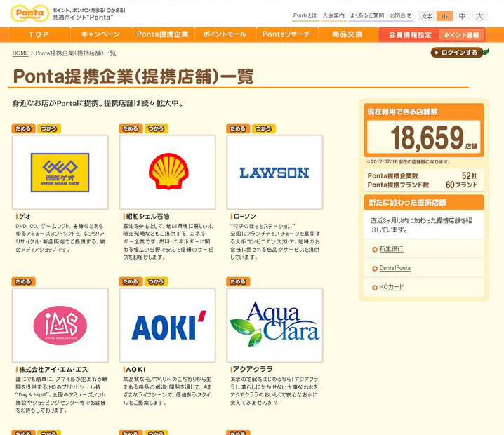Open the ポイントモール navigation tab
Viewport: 504px width, 435px height.
pyautogui.click(x=225, y=34)
